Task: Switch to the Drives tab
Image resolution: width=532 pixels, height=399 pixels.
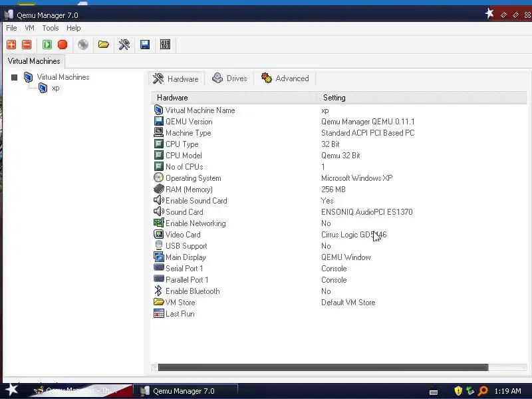Action: (229, 78)
